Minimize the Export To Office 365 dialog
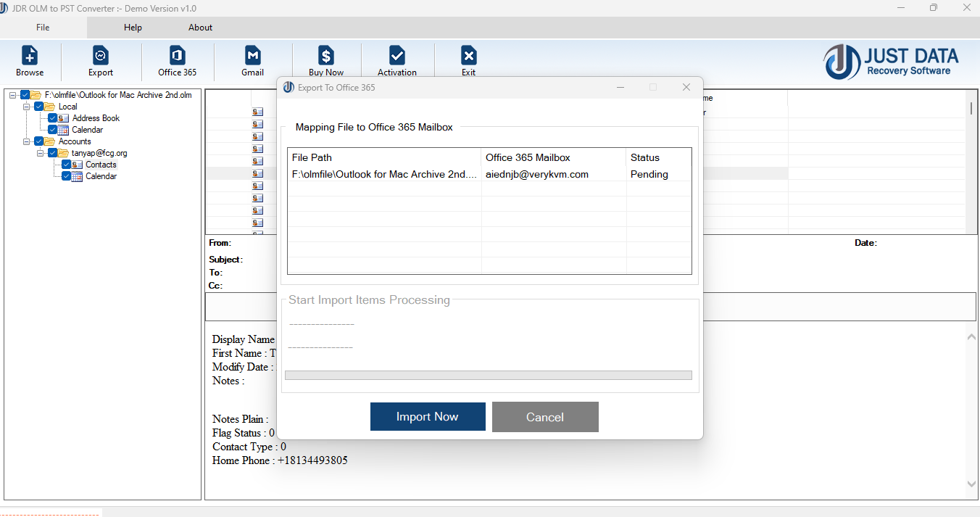This screenshot has width=980, height=517. (x=621, y=88)
